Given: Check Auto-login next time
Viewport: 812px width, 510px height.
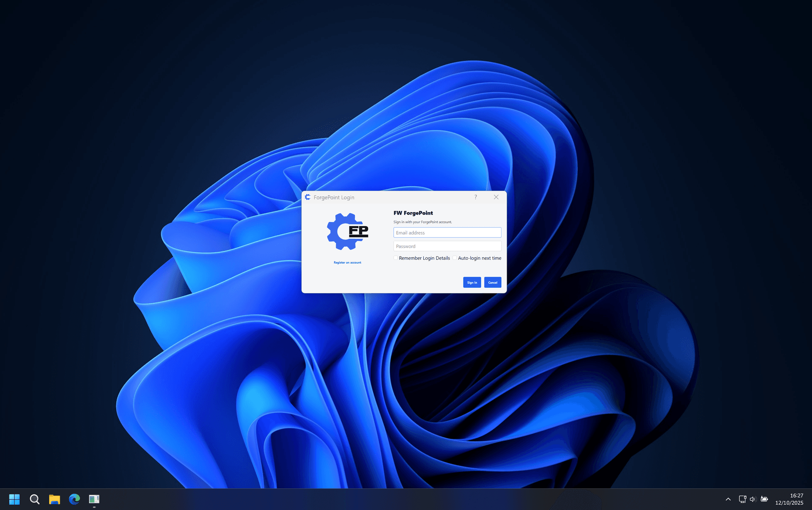Looking at the screenshot, I should (x=455, y=258).
